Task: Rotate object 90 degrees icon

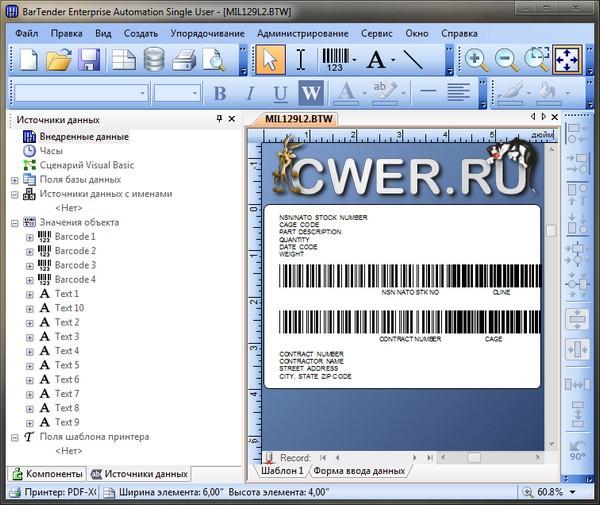Action: point(577,451)
